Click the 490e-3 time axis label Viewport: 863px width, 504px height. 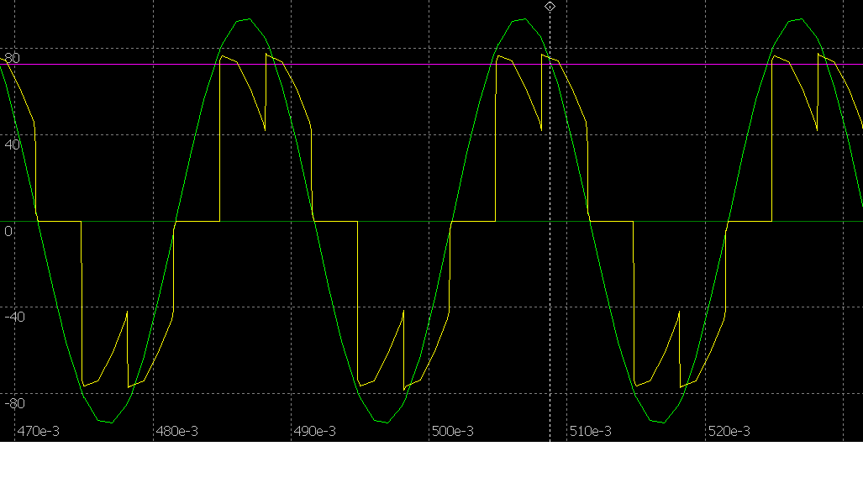point(314,431)
